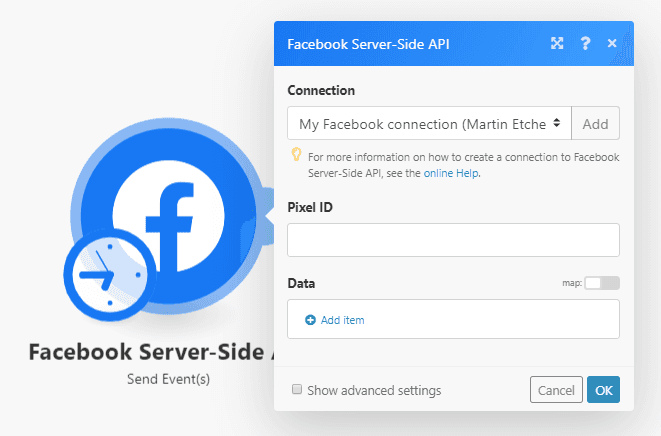The image size is (661, 436).
Task: Click the Send Event(s) subtitle text
Action: (168, 379)
